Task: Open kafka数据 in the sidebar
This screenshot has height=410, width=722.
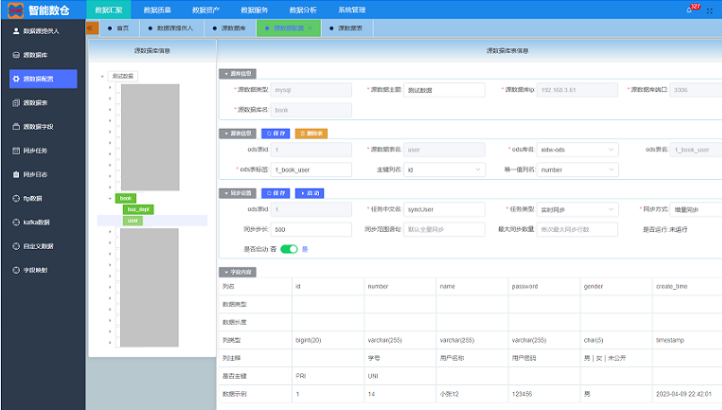Action: tap(37, 222)
